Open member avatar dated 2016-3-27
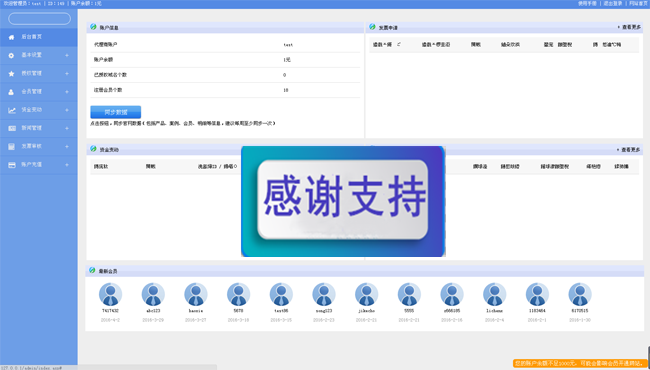This screenshot has height=370, width=650. click(x=196, y=294)
